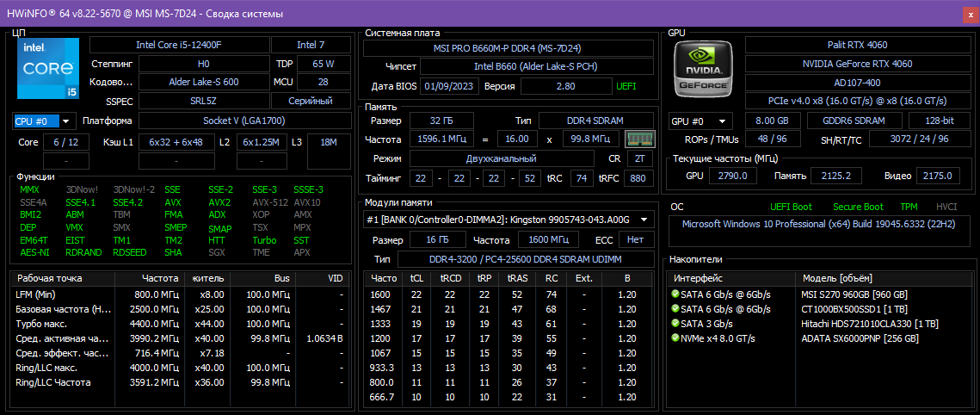
Task: Click the tRFC 880 value
Action: pos(638,179)
